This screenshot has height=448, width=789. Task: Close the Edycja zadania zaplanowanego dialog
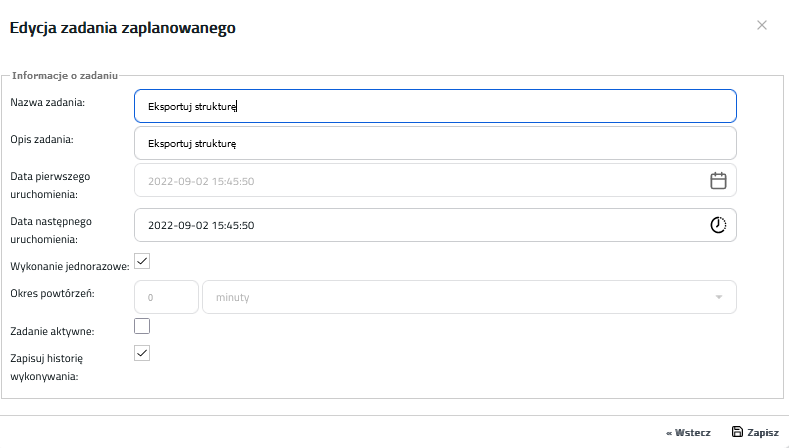(762, 25)
